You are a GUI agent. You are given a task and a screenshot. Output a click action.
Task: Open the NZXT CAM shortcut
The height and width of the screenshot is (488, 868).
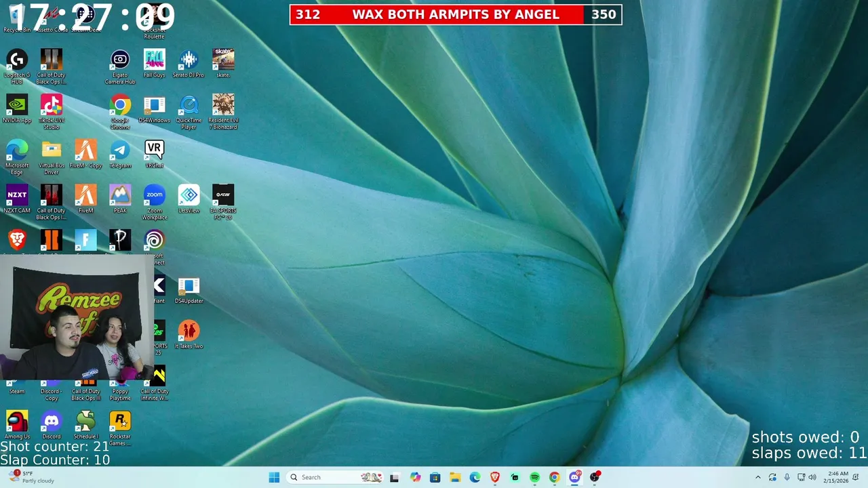pos(17,199)
